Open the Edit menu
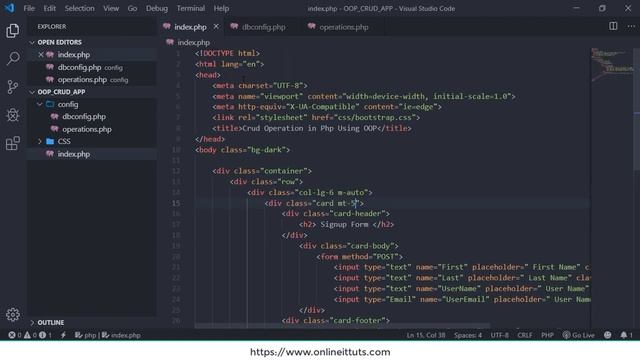The width and height of the screenshot is (640, 360). (50, 8)
